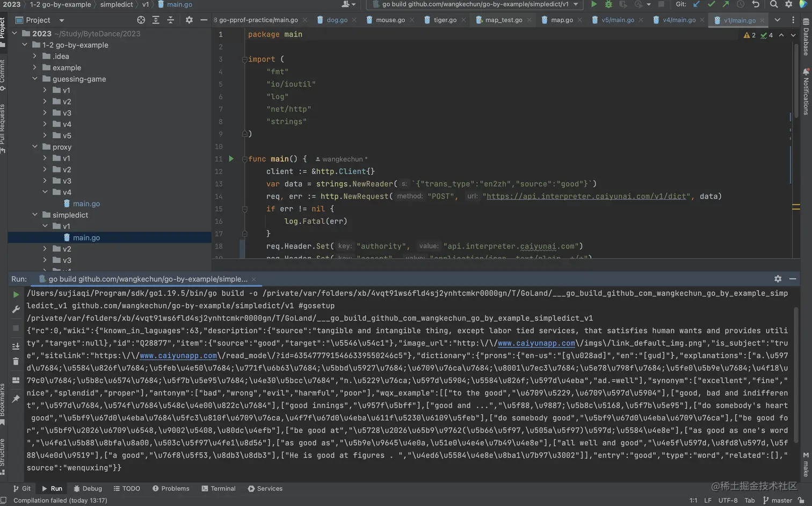Show hidden editor tabs chevron
The width and height of the screenshot is (812, 506).
(x=777, y=20)
